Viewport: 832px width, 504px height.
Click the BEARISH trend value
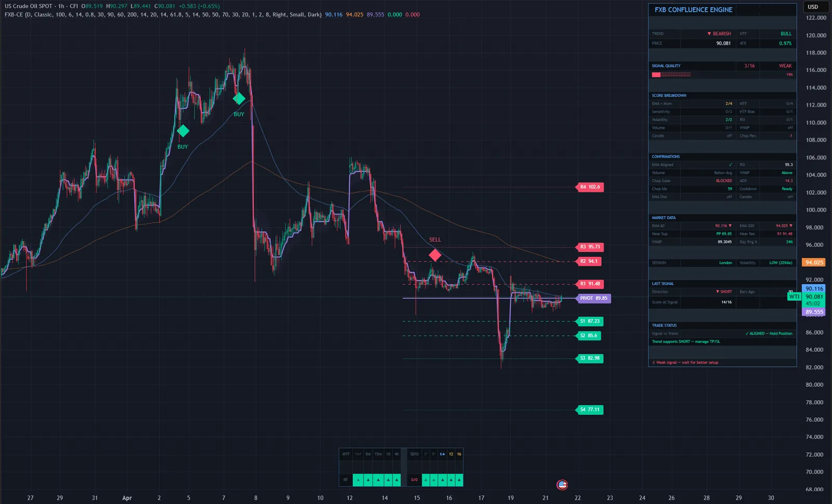[719, 34]
